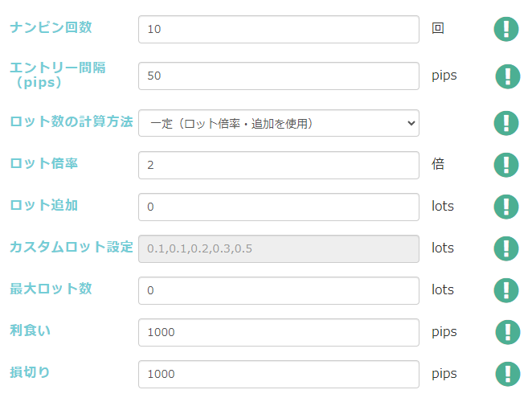
Task: Open info icon for カスタムロット設定
Action: 506,248
